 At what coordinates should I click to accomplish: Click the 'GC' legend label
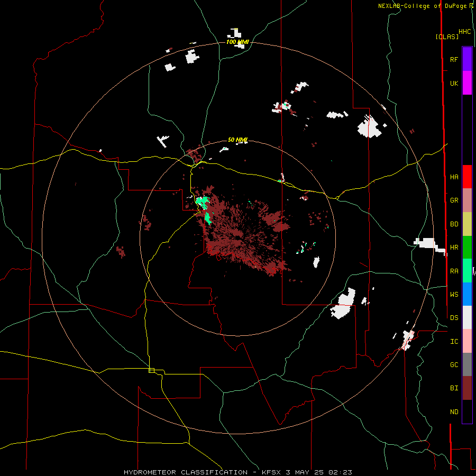454,365
